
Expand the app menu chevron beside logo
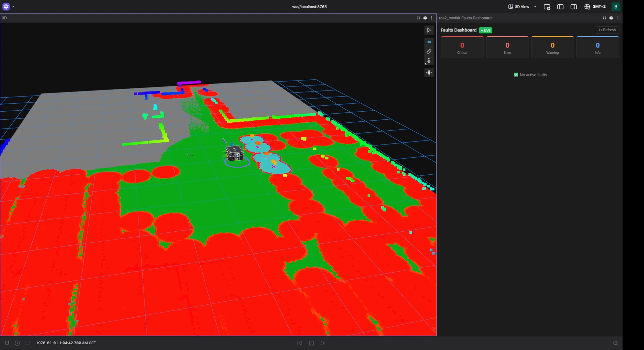[13, 7]
